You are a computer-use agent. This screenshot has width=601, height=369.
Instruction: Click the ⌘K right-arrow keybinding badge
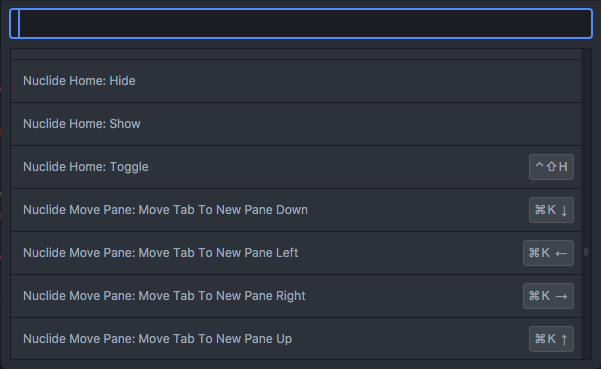point(548,295)
